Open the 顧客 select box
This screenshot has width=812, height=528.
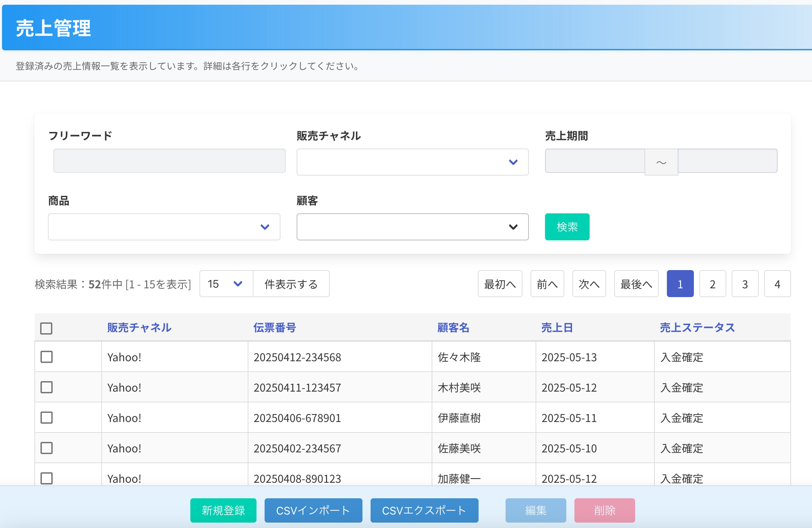point(412,227)
